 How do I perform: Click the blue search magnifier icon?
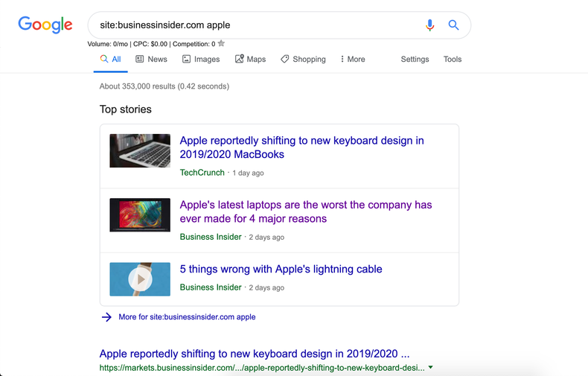point(453,25)
